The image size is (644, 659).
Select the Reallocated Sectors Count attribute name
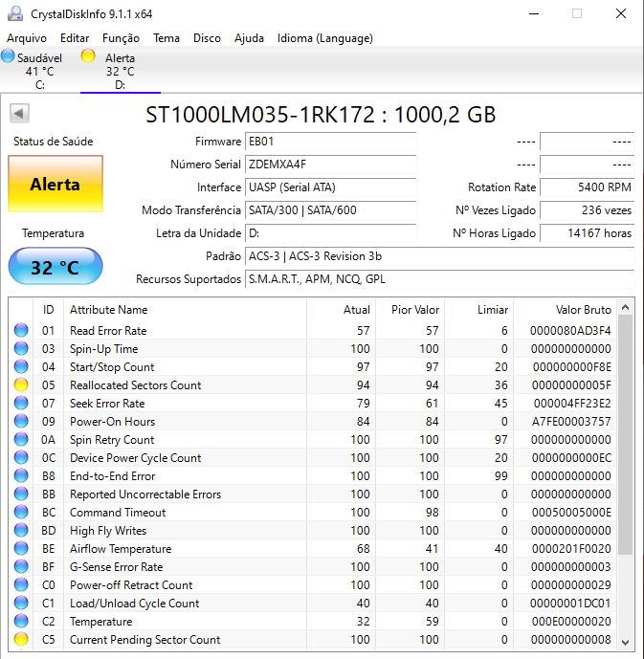135,385
